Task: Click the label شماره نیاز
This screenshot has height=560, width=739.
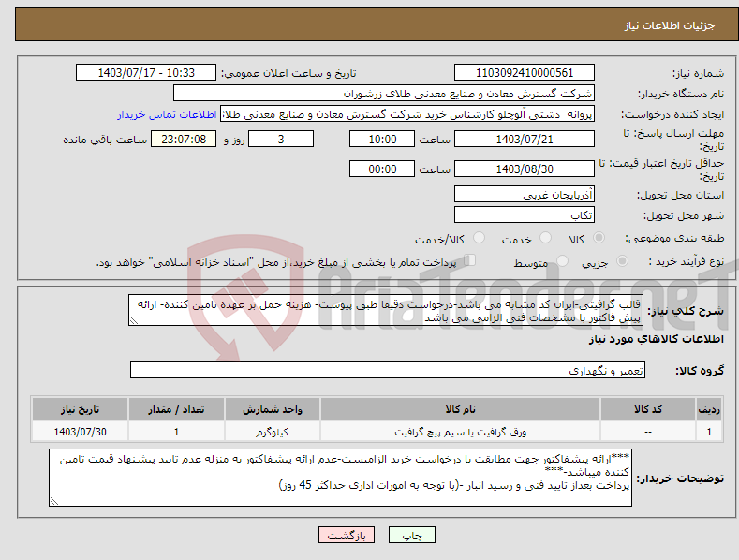Action: 698,73
